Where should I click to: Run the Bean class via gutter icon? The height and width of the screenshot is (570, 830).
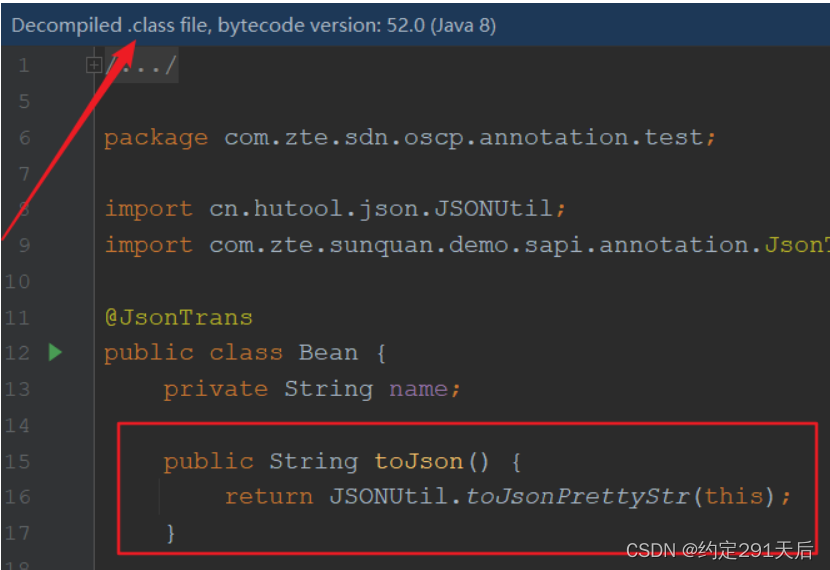pyautogui.click(x=55, y=352)
